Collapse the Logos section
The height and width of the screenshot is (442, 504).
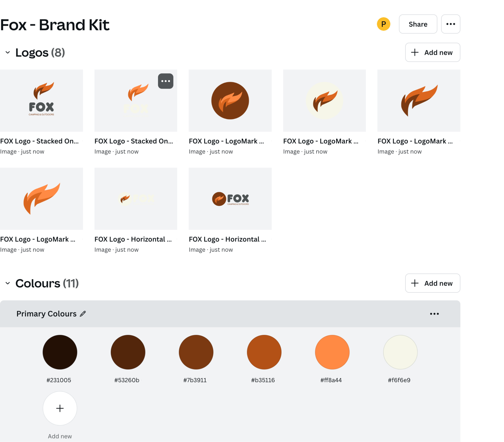coord(8,52)
